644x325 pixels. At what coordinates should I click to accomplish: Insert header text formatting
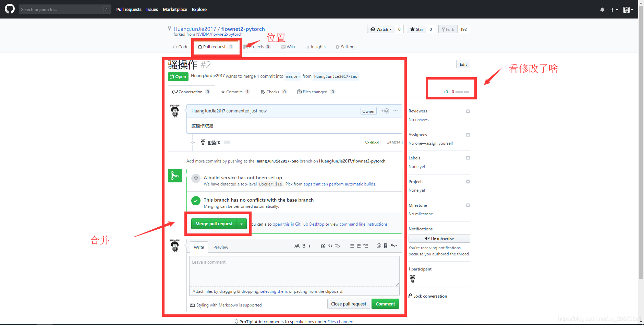tap(297, 246)
